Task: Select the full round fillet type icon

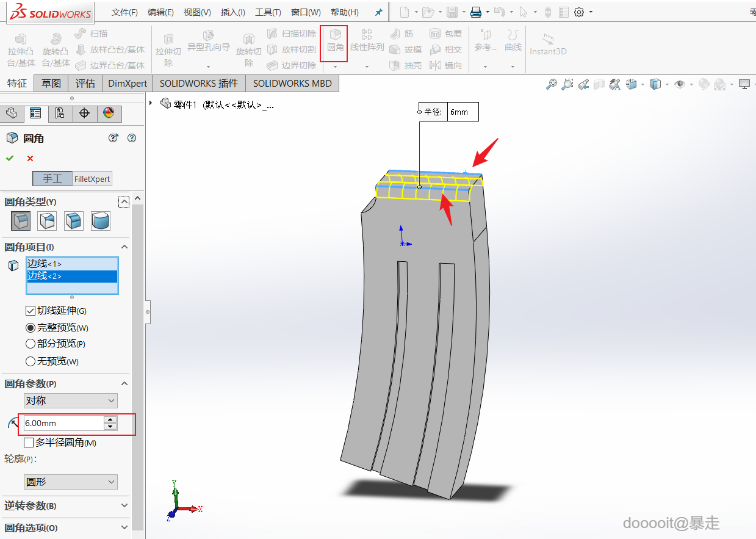Action: click(x=101, y=220)
